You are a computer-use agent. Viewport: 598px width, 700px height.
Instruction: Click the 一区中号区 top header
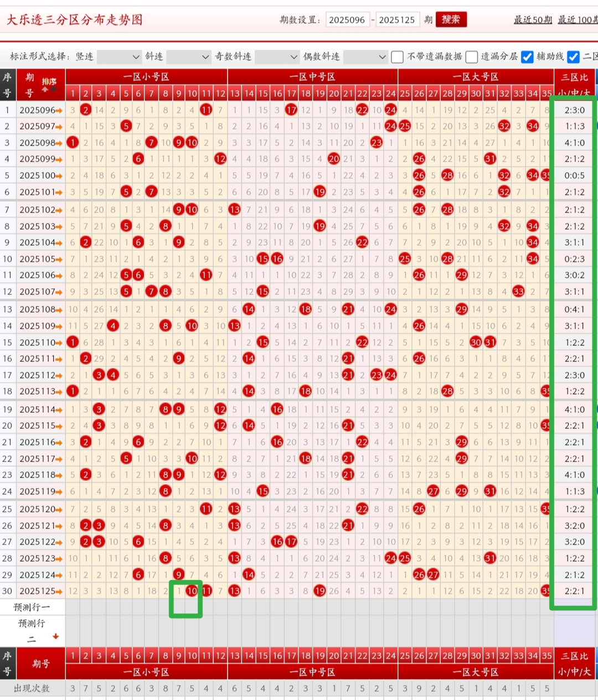pos(312,77)
